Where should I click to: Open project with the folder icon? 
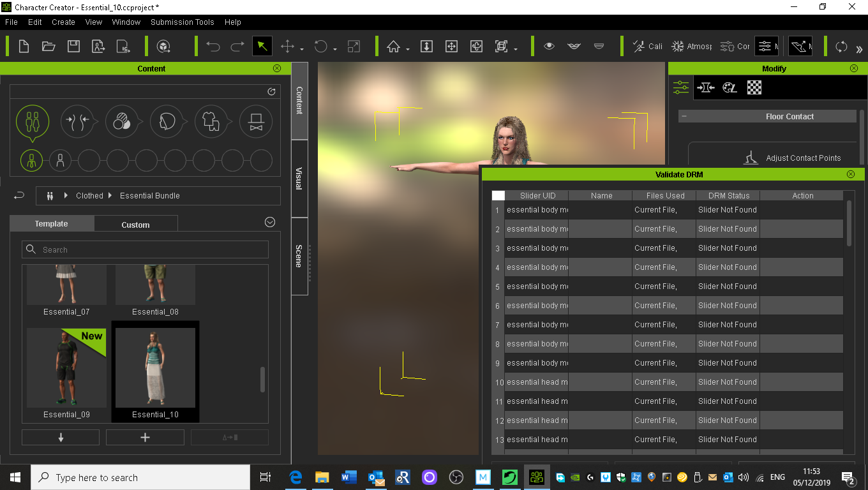coord(49,47)
